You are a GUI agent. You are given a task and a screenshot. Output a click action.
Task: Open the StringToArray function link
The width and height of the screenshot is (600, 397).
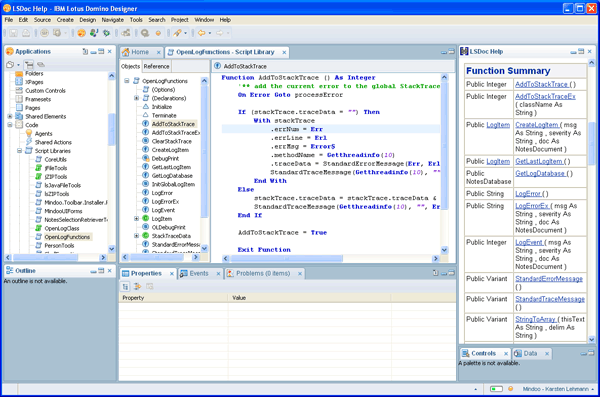coord(535,319)
